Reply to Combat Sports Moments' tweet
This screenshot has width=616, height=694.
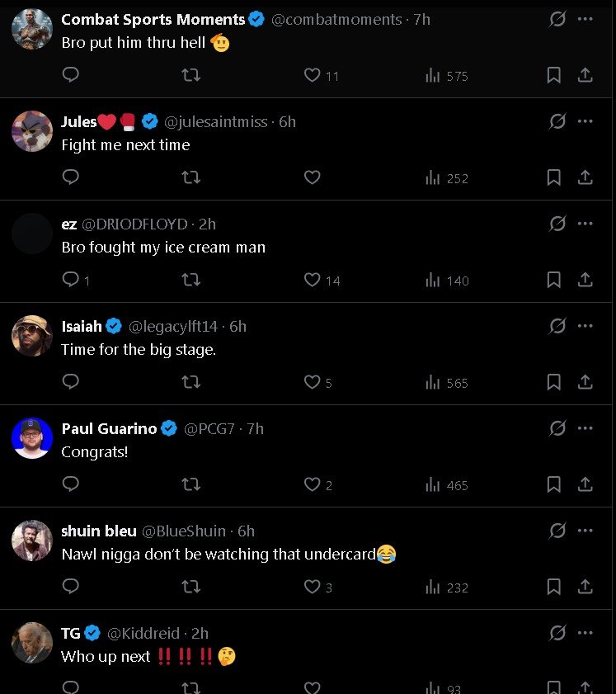tap(71, 75)
